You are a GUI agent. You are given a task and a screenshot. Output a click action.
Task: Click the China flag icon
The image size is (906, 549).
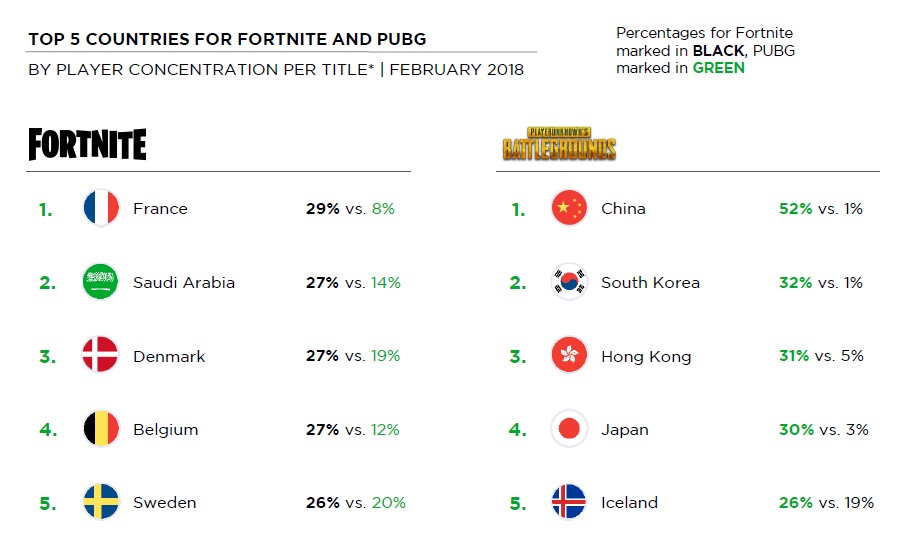coord(569,209)
